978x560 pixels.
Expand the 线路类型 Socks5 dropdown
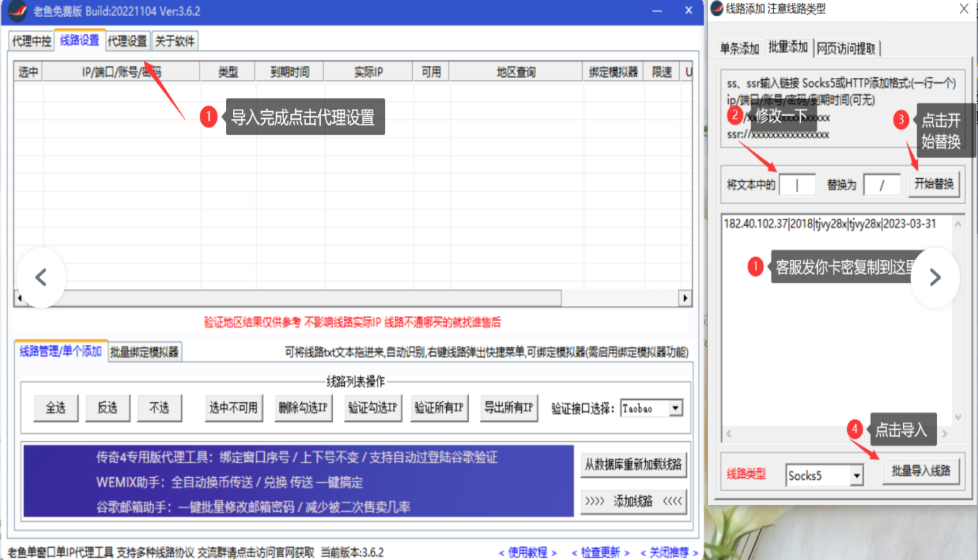857,476
